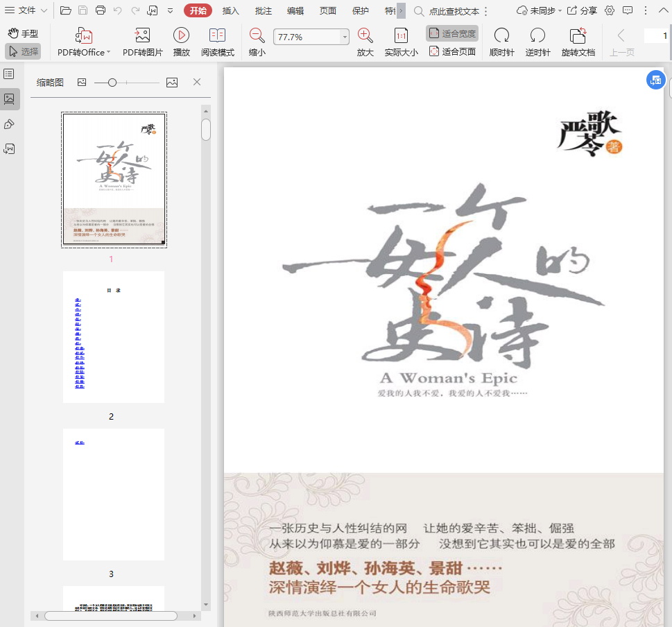Click the redo arrow icon
The height and width of the screenshot is (627, 672).
(135, 10)
